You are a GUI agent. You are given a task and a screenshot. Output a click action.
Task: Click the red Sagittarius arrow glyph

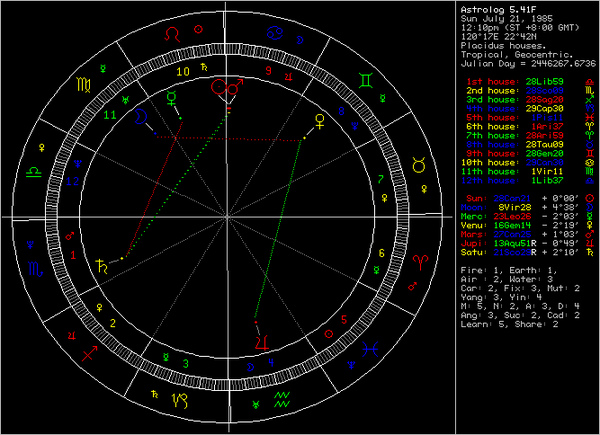(90, 353)
